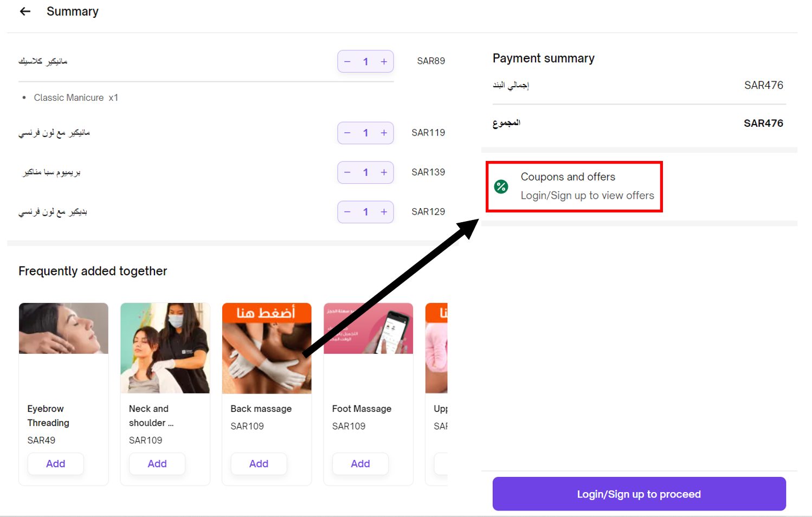
Task: Add Foot Massage to the order
Action: click(360, 464)
